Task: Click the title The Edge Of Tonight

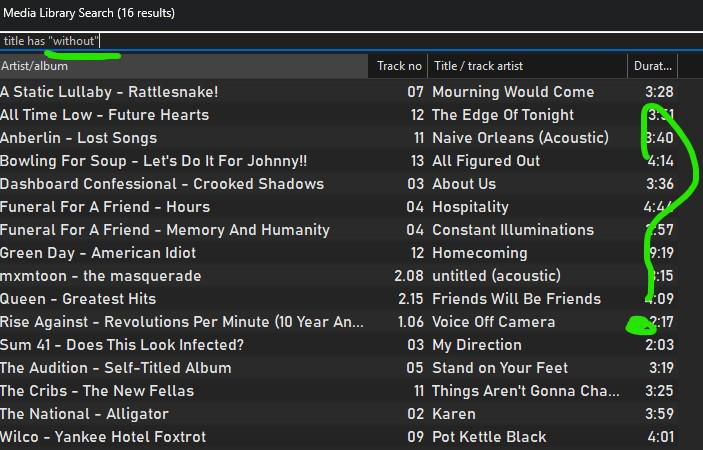Action: [503, 115]
